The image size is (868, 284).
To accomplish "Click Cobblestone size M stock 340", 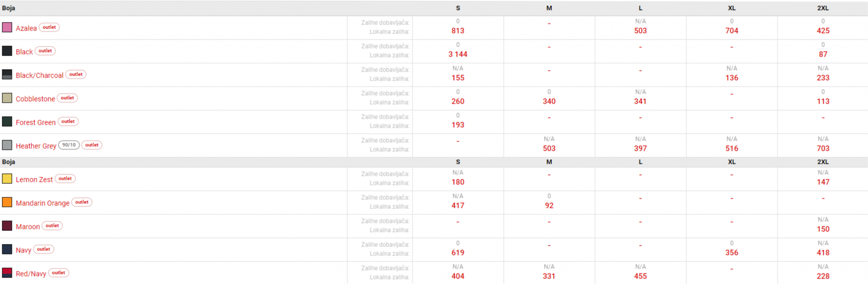I will coord(549,102).
